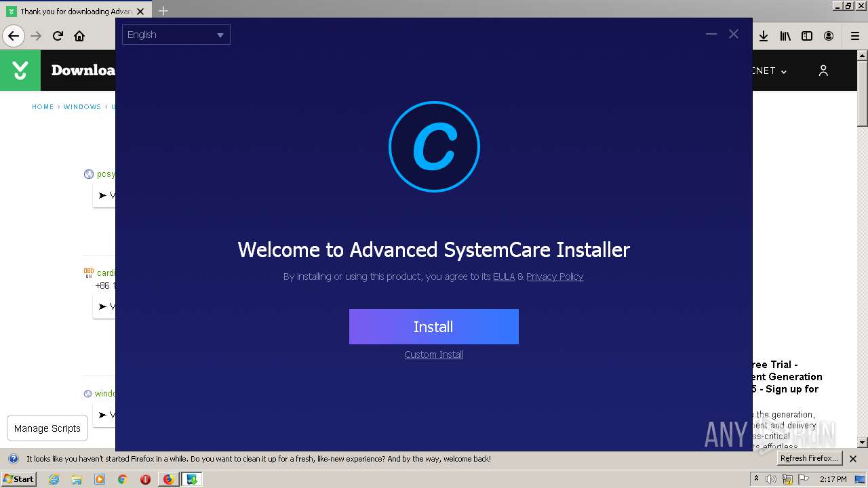Expand the English language dropdown
The width and height of the screenshot is (868, 488).
point(176,35)
